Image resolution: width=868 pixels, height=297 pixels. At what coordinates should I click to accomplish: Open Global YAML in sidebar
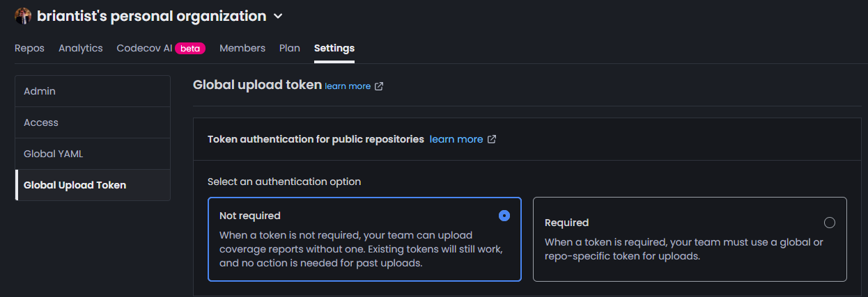[93, 154]
